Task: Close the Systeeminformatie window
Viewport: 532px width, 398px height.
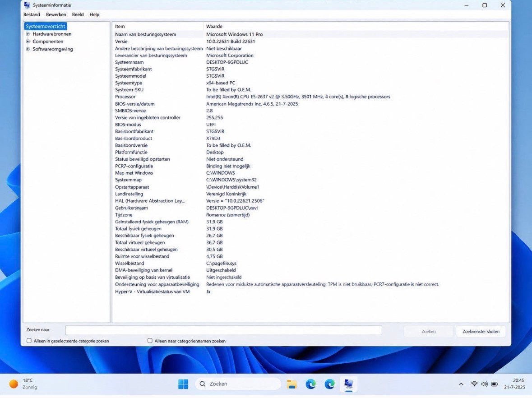Action: [503, 5]
